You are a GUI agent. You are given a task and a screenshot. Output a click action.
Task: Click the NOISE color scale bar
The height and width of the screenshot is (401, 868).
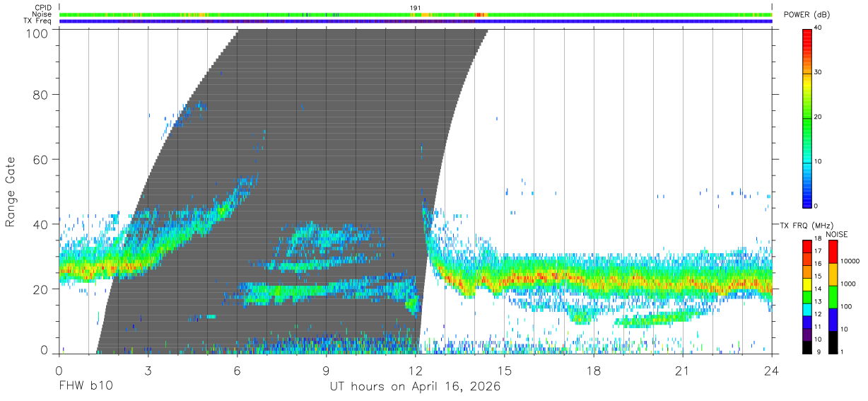pos(833,297)
